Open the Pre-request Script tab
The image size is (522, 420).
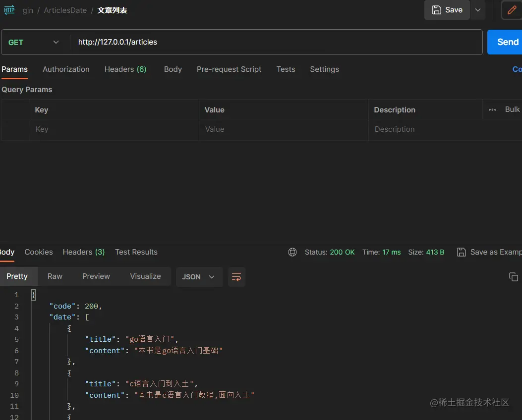[x=229, y=69]
